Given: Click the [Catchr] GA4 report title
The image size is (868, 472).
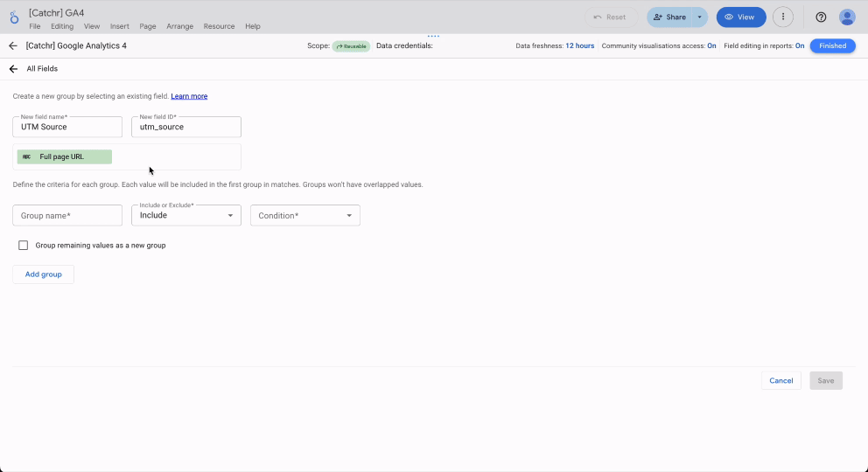Looking at the screenshot, I should [x=57, y=13].
